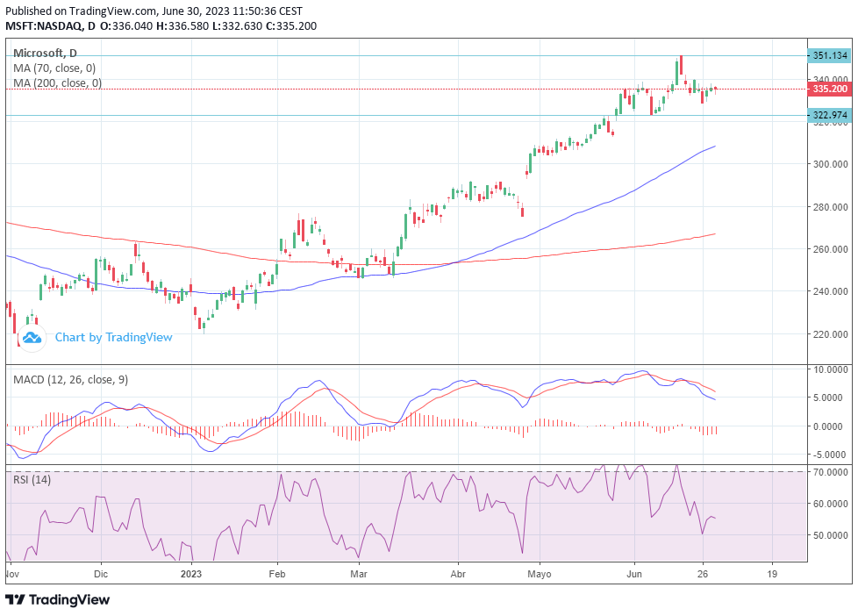The height and width of the screenshot is (616, 858).
Task: Click the 322.974 support level tag
Action: 830,115
